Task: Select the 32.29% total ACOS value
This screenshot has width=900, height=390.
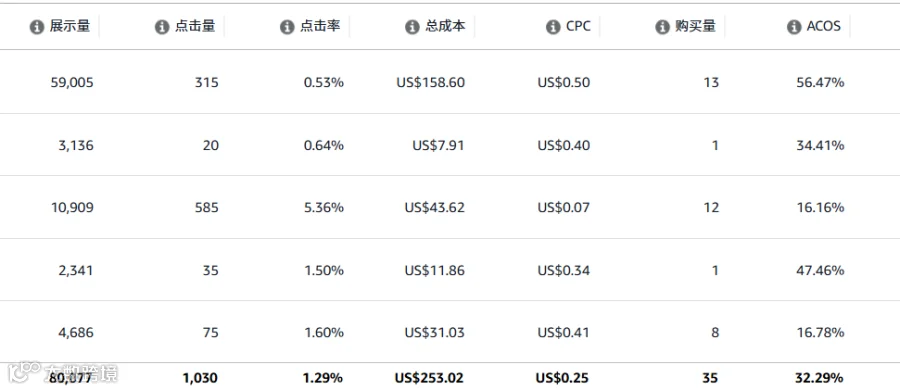Action: point(819,378)
